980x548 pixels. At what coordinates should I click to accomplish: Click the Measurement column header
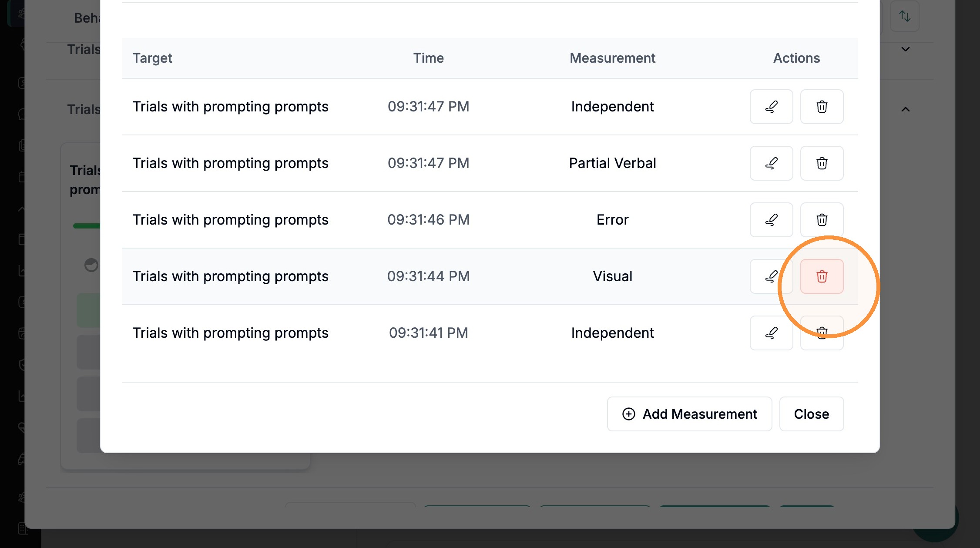[612, 58]
